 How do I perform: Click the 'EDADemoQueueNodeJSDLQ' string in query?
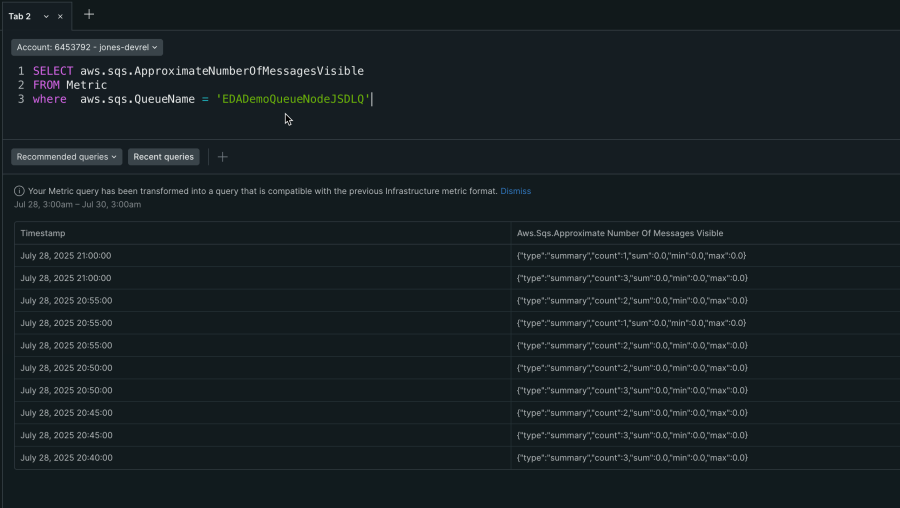pyautogui.click(x=293, y=99)
